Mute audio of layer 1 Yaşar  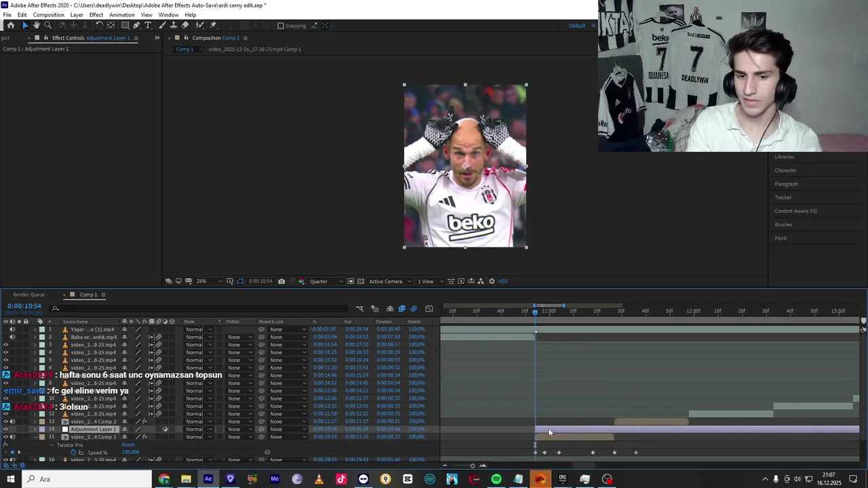12,329
